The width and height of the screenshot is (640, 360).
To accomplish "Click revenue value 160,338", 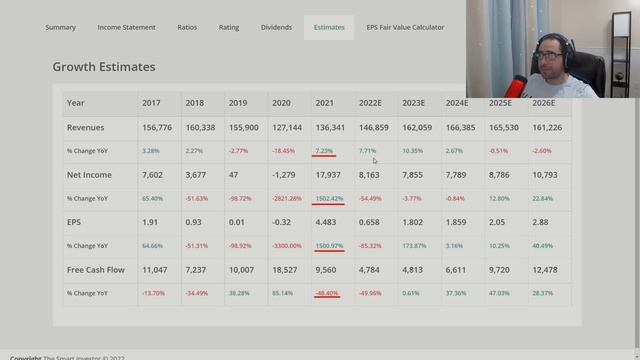I will (x=200, y=127).
